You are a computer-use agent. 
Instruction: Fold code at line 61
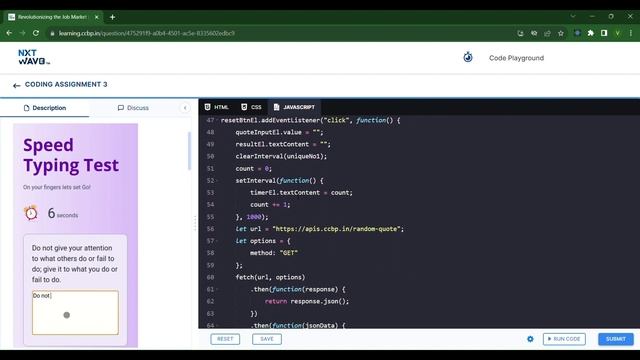point(217,289)
